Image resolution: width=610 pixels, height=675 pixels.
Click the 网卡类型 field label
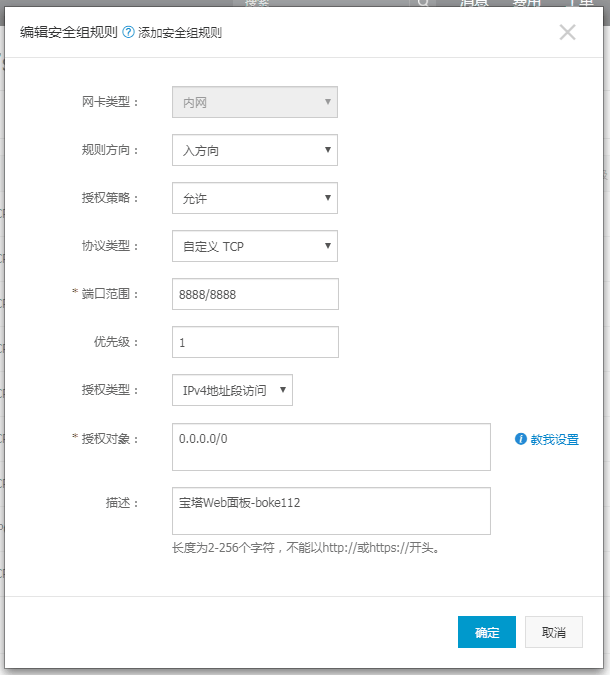tap(110, 102)
